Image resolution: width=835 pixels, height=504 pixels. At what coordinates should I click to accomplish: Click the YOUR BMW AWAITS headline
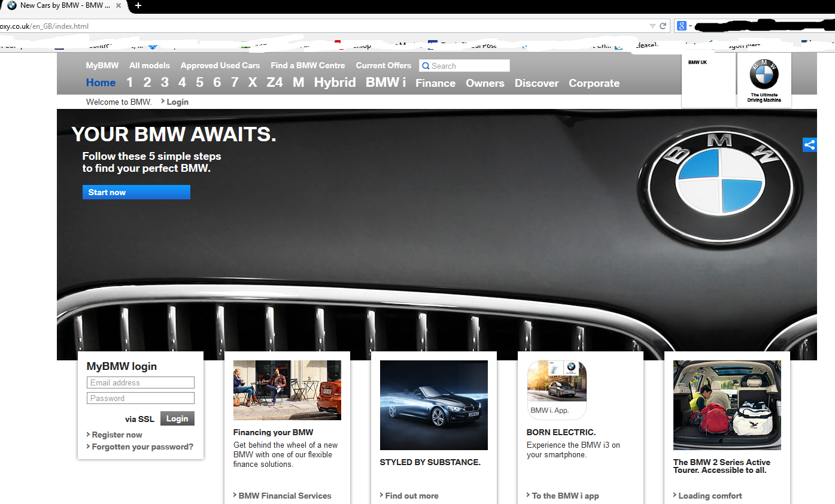coord(174,135)
